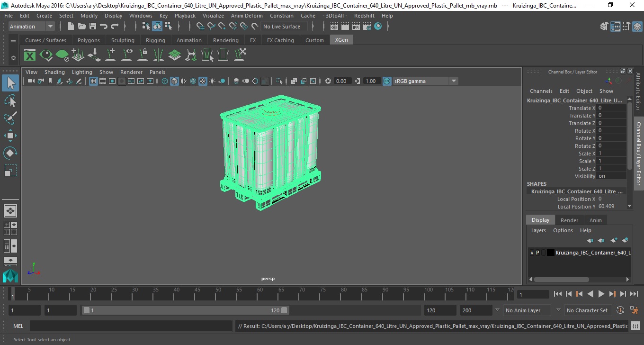Viewport: 644px width, 345px height.
Task: Click the range slider start handle
Action: 86,310
